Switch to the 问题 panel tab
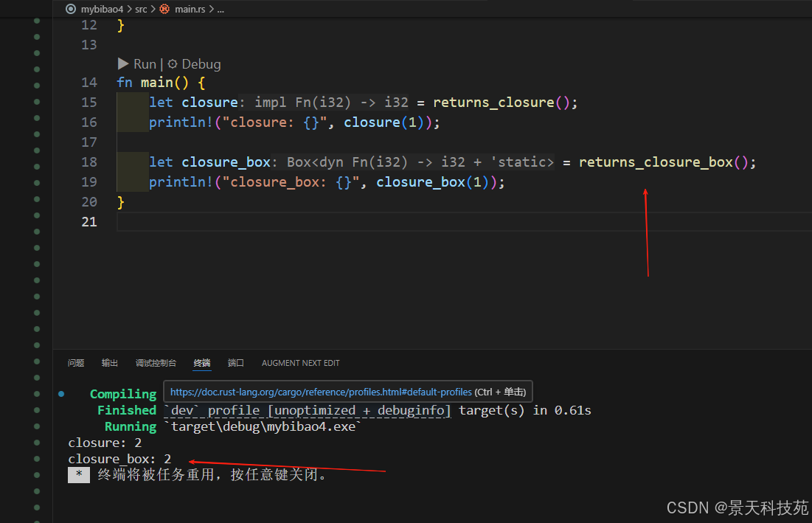The width and height of the screenshot is (812, 523). coord(76,363)
